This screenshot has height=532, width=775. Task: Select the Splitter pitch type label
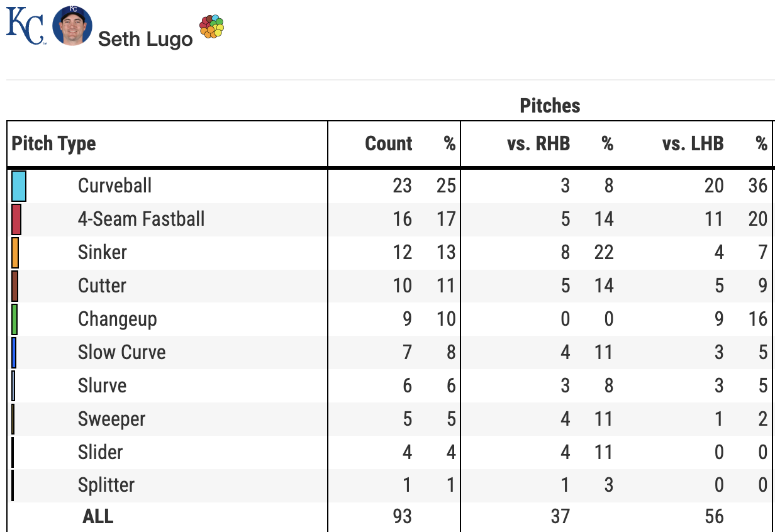pos(106,485)
